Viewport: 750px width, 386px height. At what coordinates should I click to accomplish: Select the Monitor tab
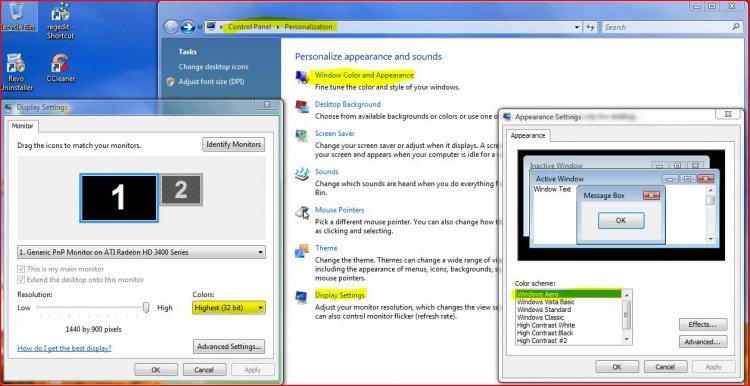click(22, 126)
